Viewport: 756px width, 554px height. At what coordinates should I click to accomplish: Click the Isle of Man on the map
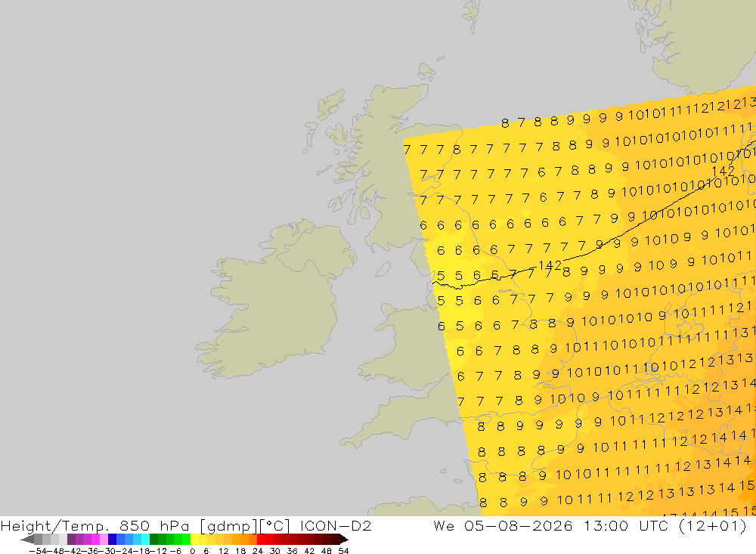point(383,270)
